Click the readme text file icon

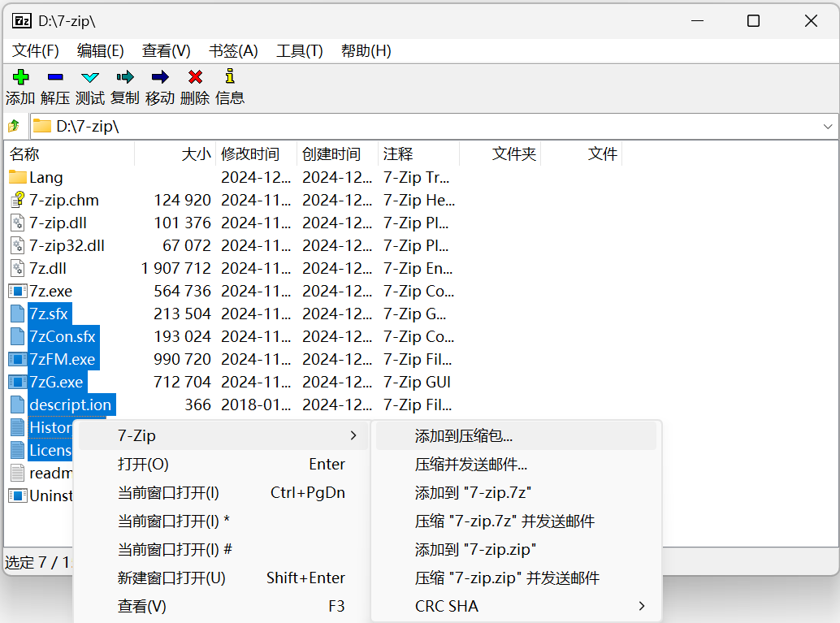pyautogui.click(x=18, y=473)
